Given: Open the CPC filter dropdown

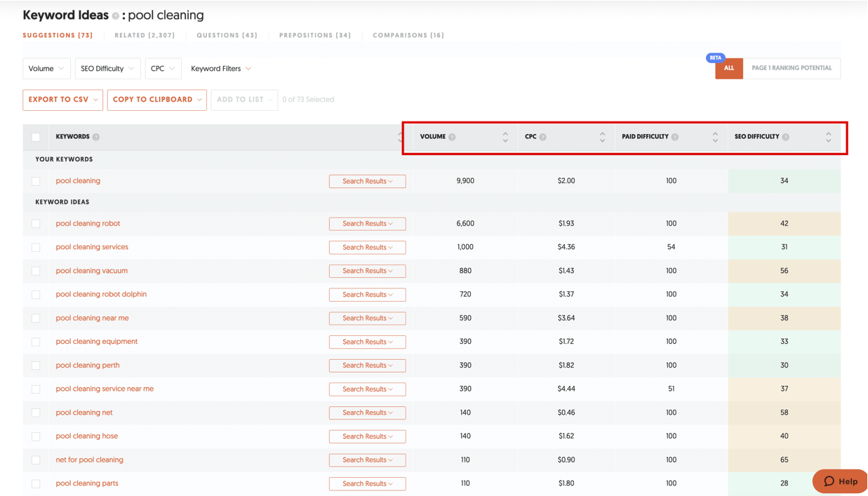Looking at the screenshot, I should tap(163, 69).
